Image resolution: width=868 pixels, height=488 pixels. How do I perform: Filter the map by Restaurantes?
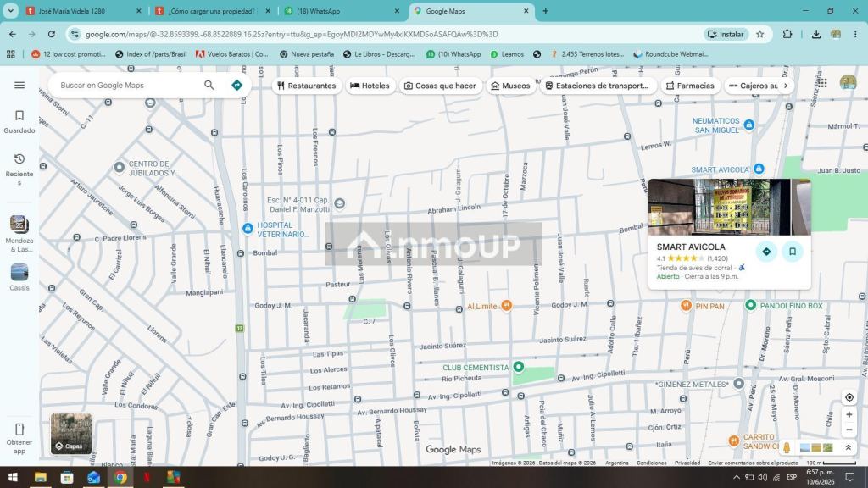[307, 86]
